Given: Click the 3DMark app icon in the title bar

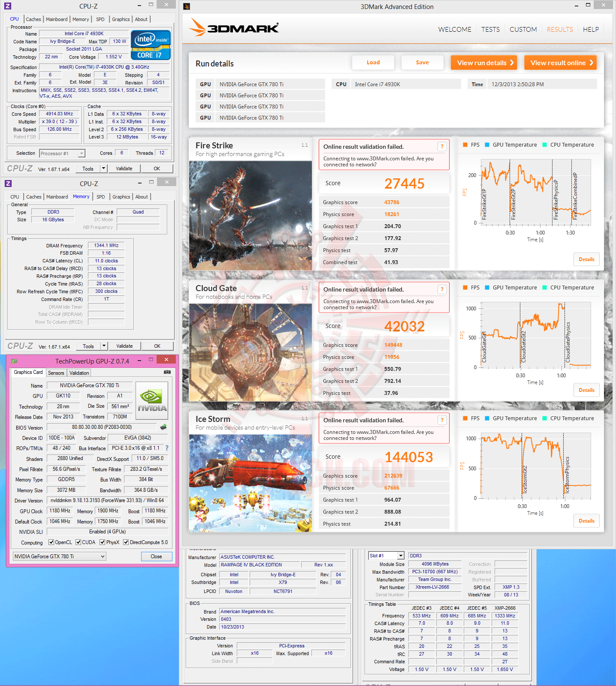Looking at the screenshot, I should (x=187, y=6).
